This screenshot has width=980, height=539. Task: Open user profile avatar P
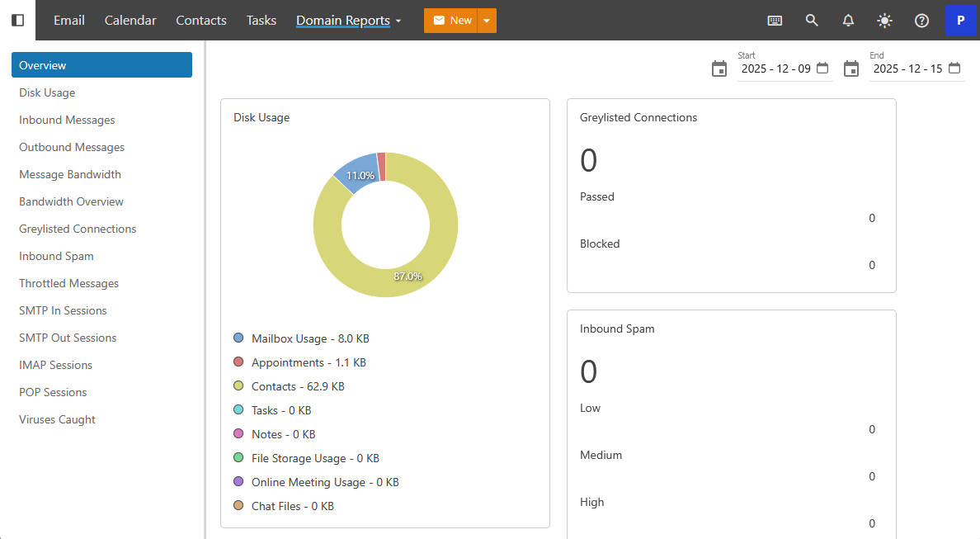(x=960, y=21)
